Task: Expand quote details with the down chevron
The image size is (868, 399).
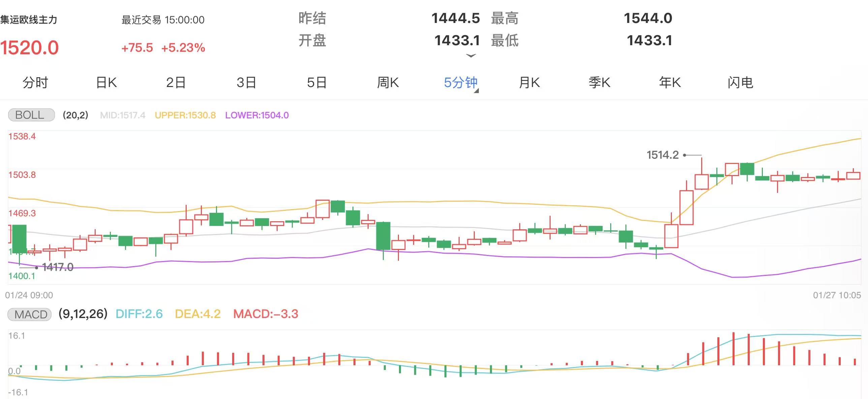Action: tap(471, 56)
